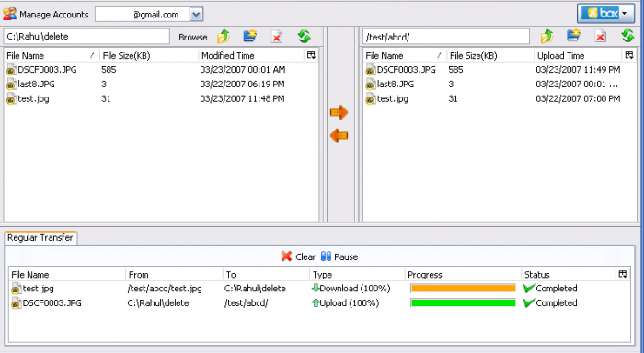This screenshot has height=353, width=644.
Task: Click the transfer list File Name header
Action: (67, 274)
